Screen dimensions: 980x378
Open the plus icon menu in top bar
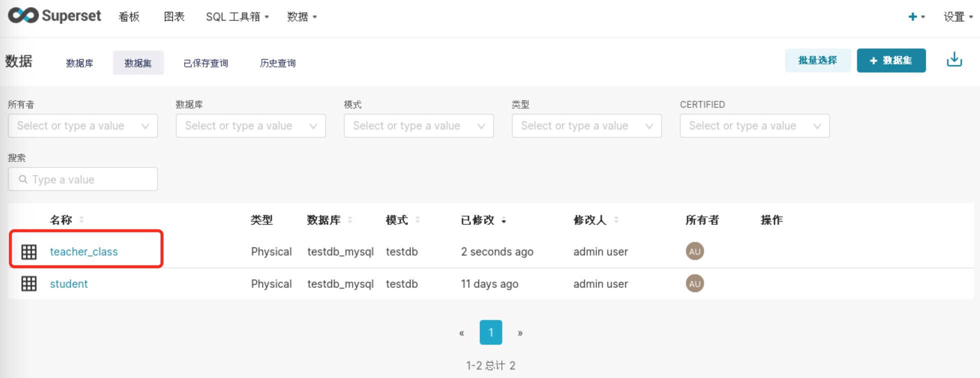[915, 17]
